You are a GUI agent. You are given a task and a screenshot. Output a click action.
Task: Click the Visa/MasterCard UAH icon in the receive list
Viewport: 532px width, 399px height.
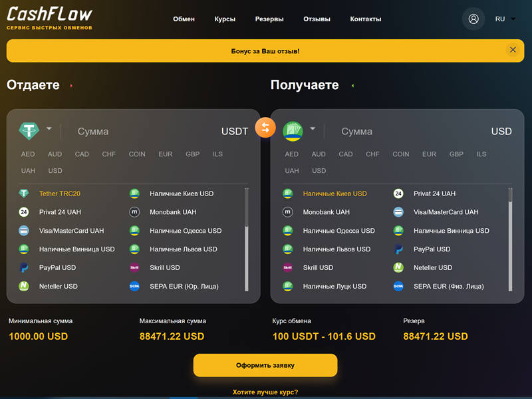click(398, 212)
